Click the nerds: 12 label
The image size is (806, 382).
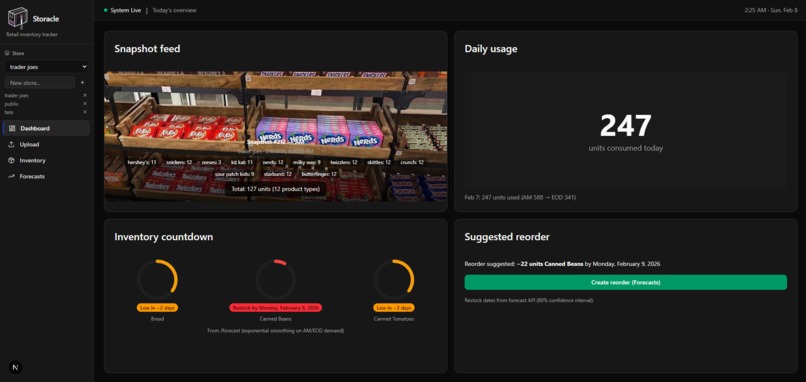point(273,162)
